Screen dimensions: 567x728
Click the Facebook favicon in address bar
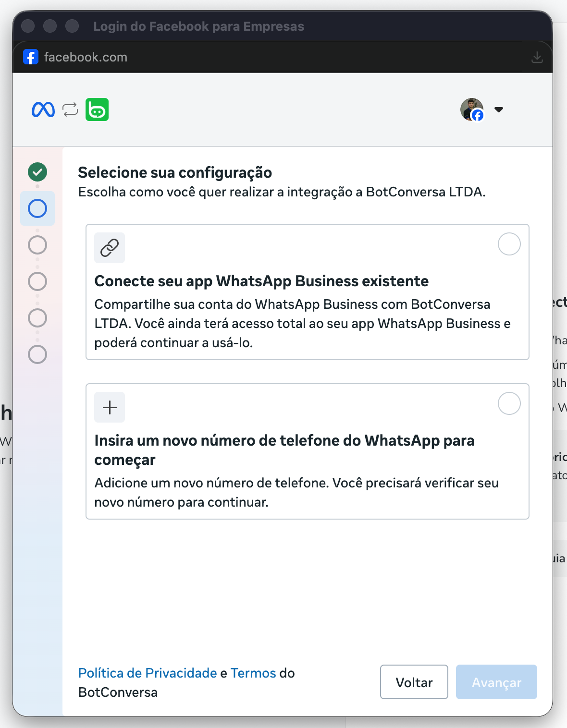tap(31, 57)
